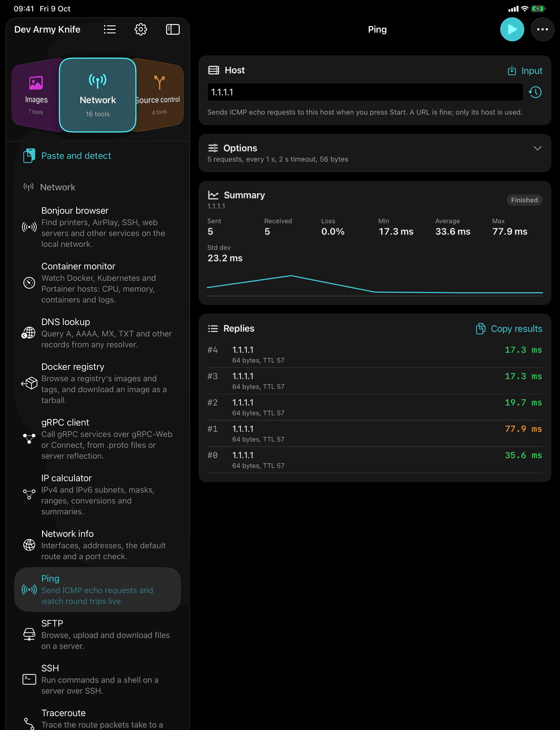This screenshot has width=560, height=730.
Task: Click the Dev Army Knife title
Action: click(x=47, y=29)
